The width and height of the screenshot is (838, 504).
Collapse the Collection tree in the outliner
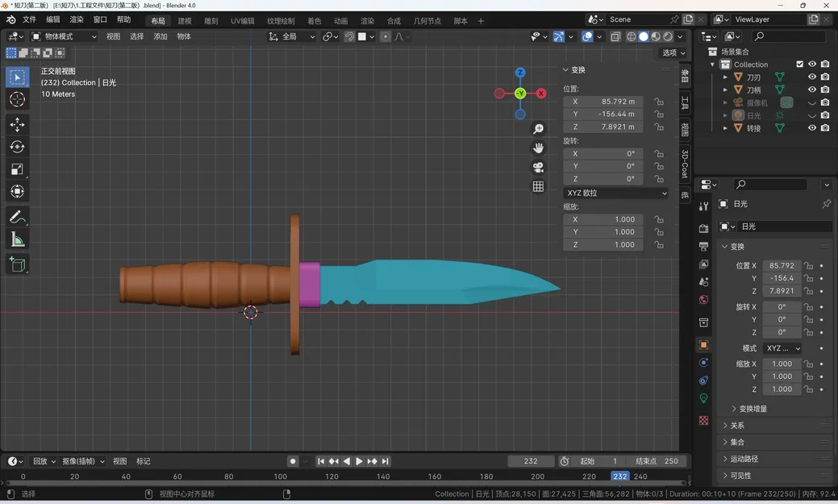pos(713,64)
